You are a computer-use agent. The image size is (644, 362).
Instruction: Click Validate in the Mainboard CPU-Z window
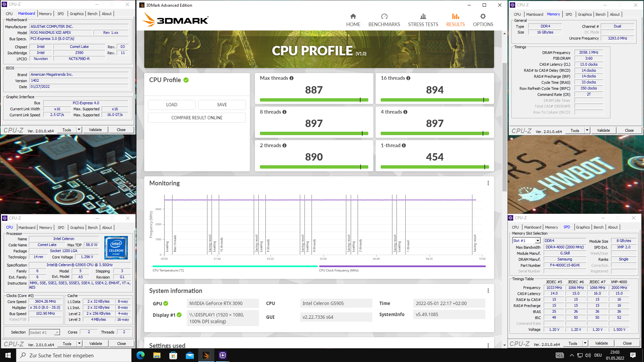coord(95,130)
